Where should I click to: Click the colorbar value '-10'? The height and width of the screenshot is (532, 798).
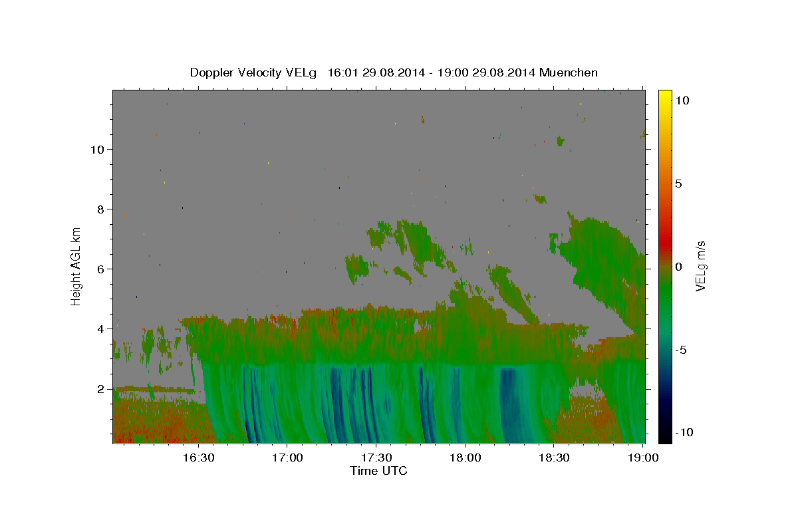point(684,432)
